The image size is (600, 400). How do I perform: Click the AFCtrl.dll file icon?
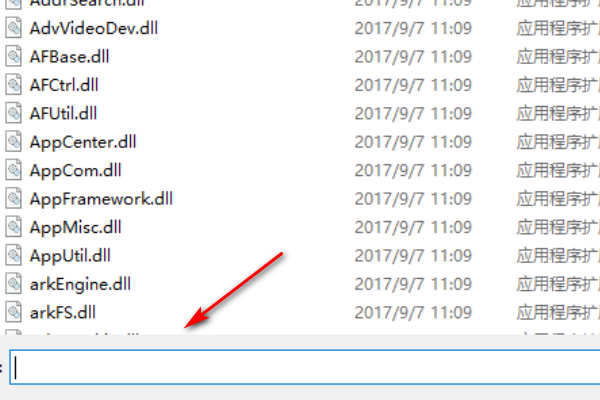coord(13,85)
